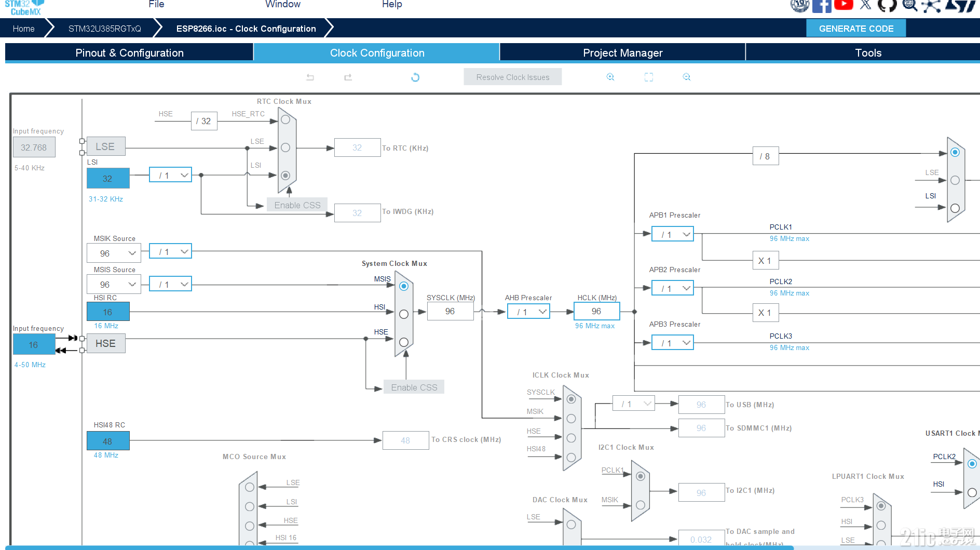Open the USB clock divider dropdown

(x=634, y=404)
